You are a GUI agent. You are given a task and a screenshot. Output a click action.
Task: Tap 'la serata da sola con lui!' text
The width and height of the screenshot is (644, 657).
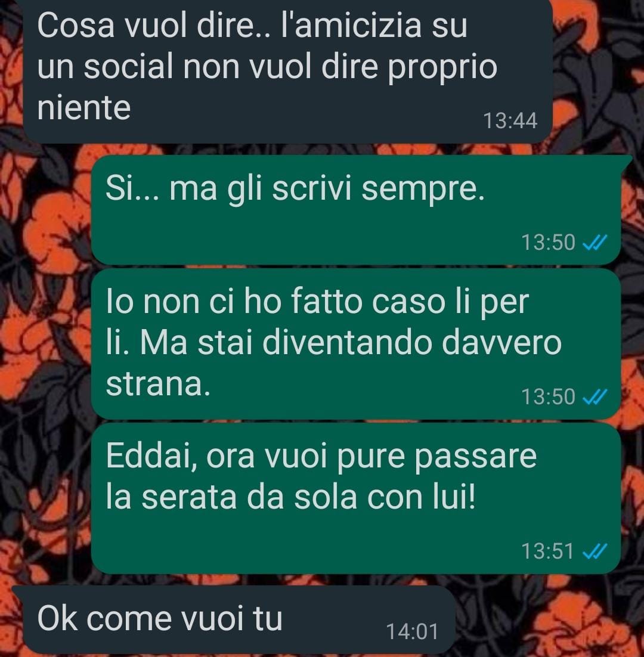coord(291,497)
